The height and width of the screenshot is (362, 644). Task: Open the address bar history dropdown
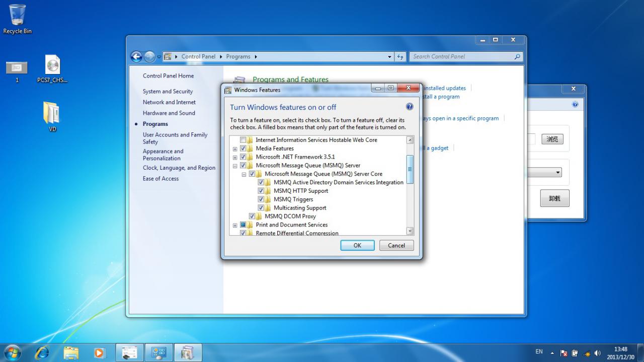[390, 57]
